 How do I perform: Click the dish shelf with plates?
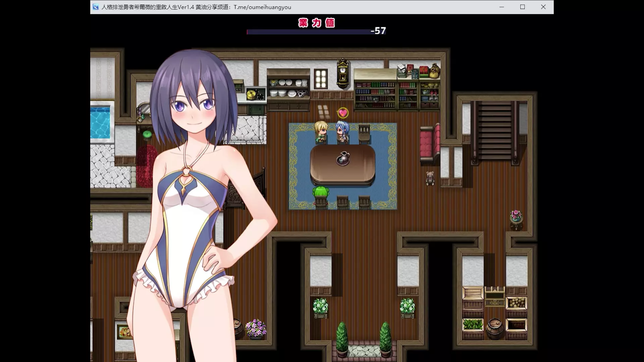click(288, 88)
